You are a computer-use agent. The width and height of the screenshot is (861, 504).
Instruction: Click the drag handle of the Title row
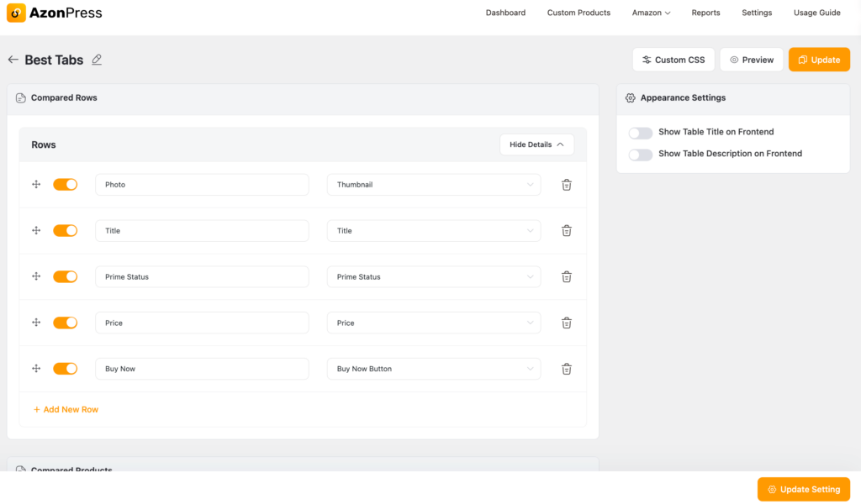(x=36, y=230)
